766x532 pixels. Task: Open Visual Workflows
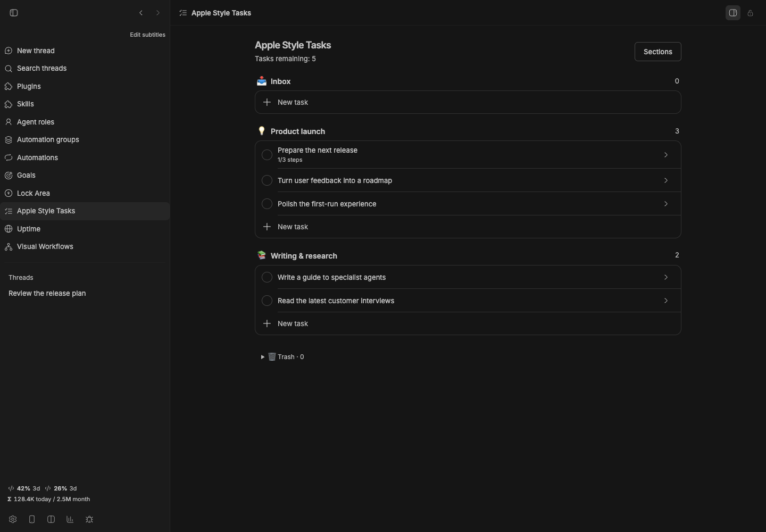85,246
